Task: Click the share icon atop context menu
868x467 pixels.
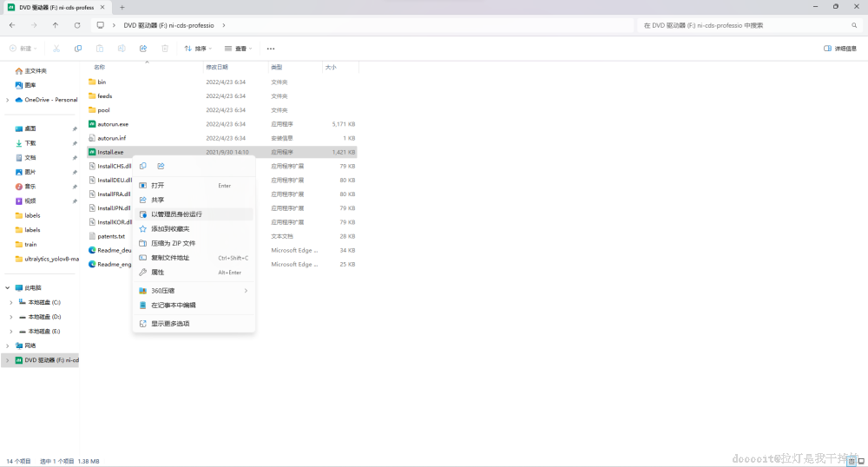Action: click(x=161, y=166)
